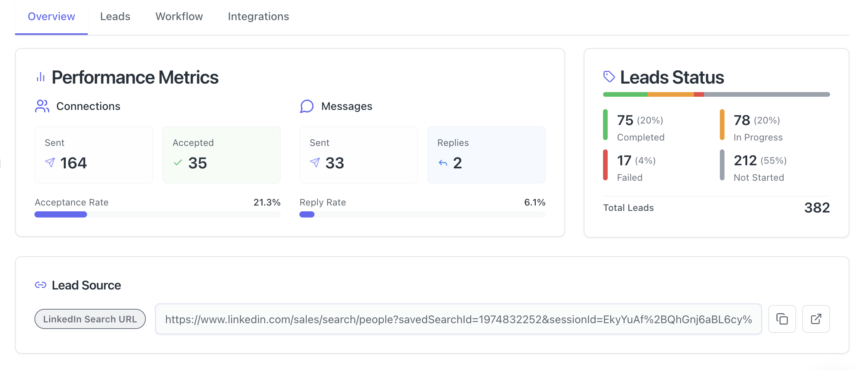Click the Connections people icon
Screen dimensions: 868x370
coord(42,106)
